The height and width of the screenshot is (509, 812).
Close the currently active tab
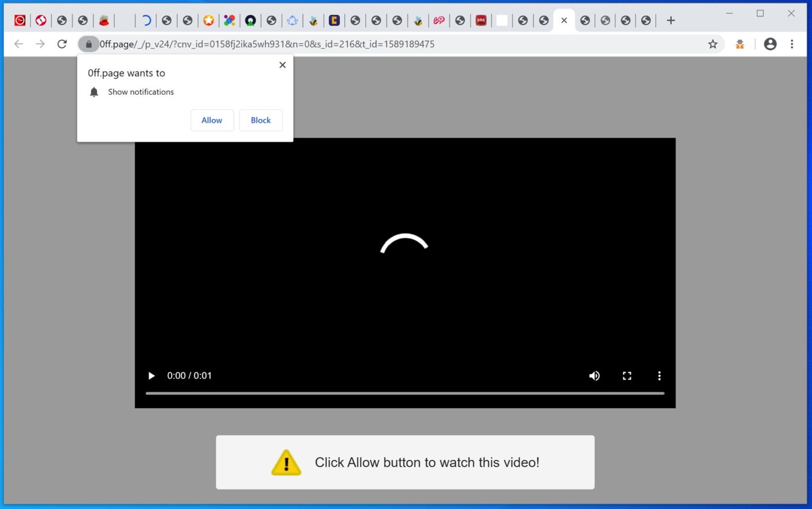pos(564,20)
